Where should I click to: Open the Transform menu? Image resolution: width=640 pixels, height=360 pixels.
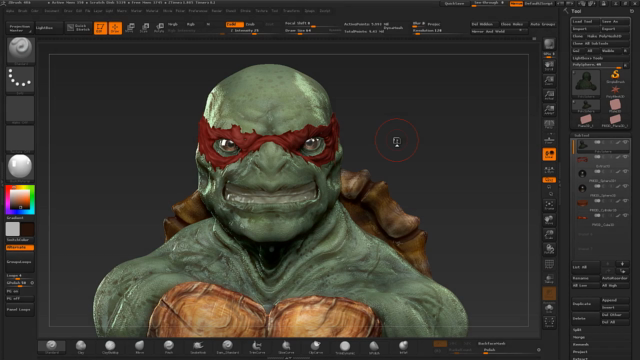pos(291,11)
